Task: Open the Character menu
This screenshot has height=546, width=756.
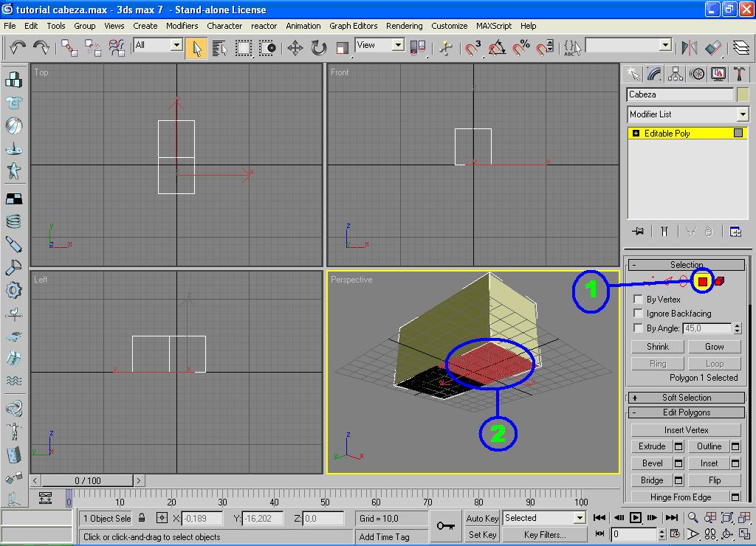Action: (224, 26)
